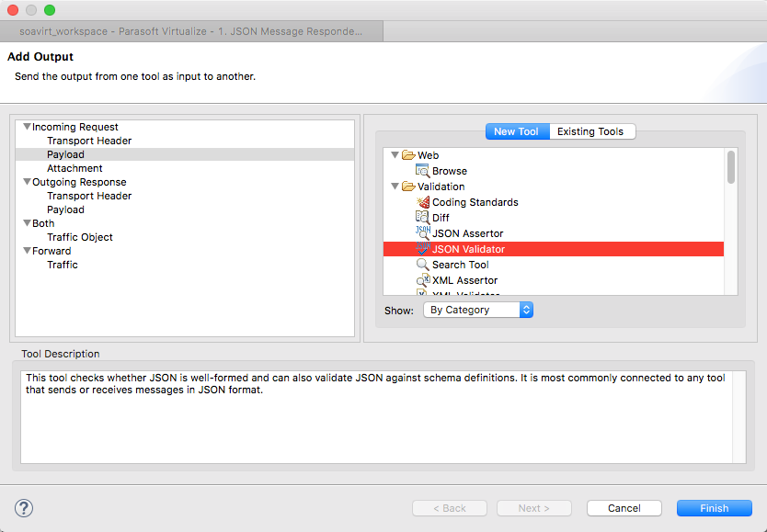Click the Coding Standards tool icon
The height and width of the screenshot is (532, 767).
(x=423, y=202)
